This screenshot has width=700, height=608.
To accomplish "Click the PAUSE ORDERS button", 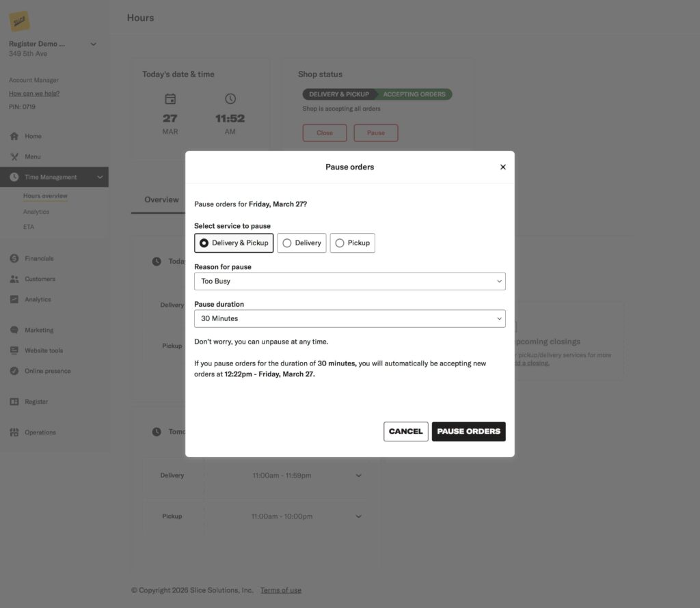I will [x=468, y=431].
